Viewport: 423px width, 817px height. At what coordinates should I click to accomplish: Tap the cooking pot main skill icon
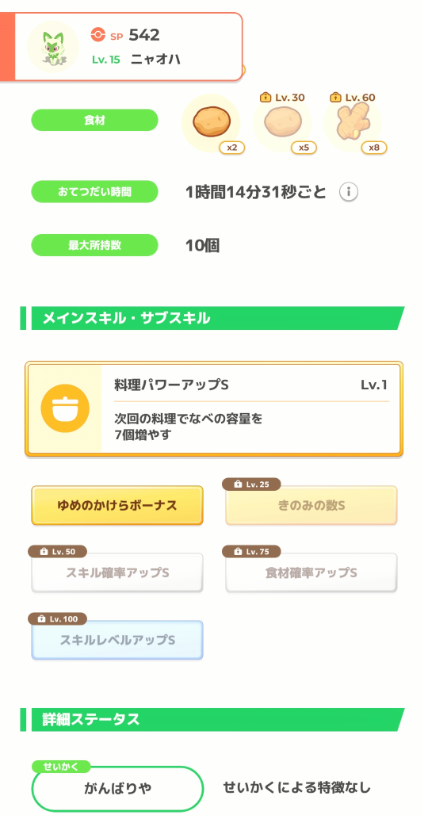65,408
